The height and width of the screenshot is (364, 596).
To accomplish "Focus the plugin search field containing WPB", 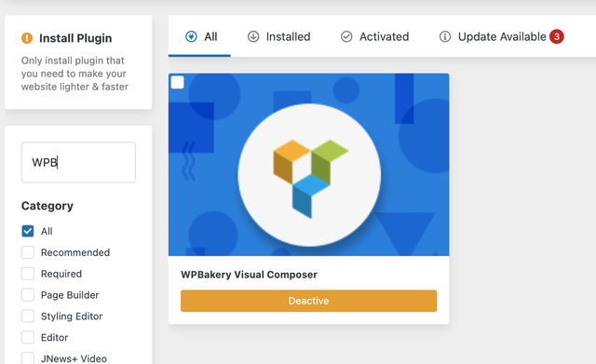I will [78, 162].
